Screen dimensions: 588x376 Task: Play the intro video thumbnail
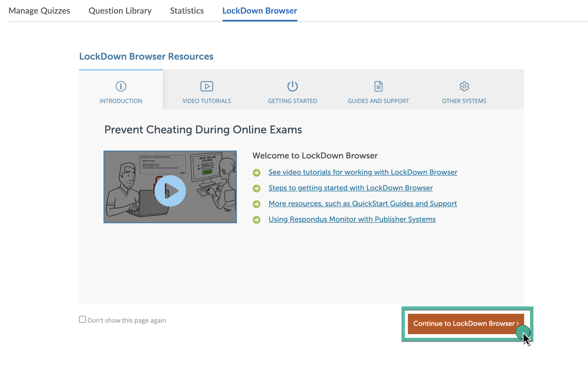click(x=170, y=191)
